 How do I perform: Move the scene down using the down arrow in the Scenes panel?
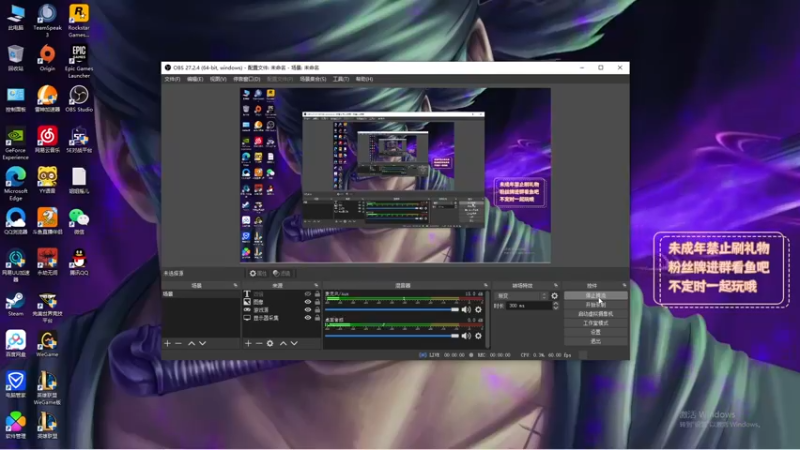[203, 343]
